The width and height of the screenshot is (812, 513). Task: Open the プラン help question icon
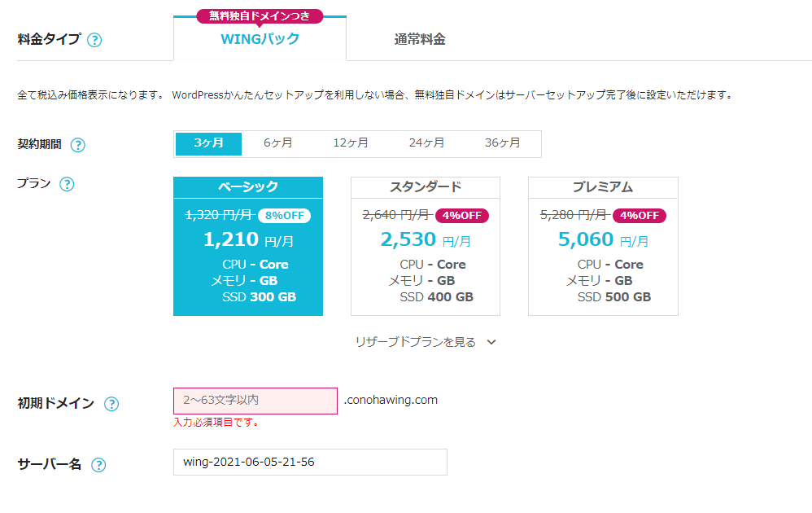pyautogui.click(x=67, y=184)
